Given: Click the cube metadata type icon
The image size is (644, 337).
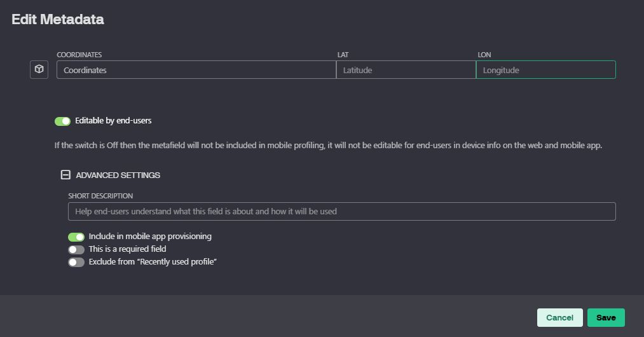Looking at the screenshot, I should (x=39, y=69).
